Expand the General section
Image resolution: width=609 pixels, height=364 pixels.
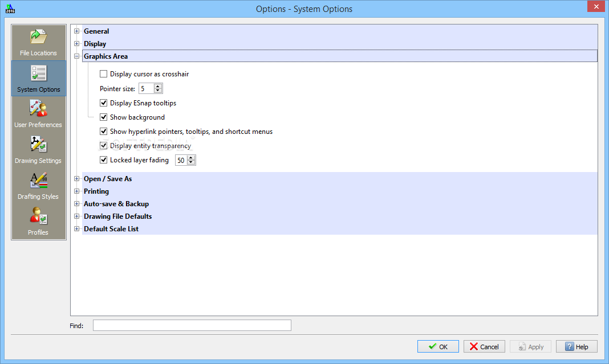click(x=76, y=31)
